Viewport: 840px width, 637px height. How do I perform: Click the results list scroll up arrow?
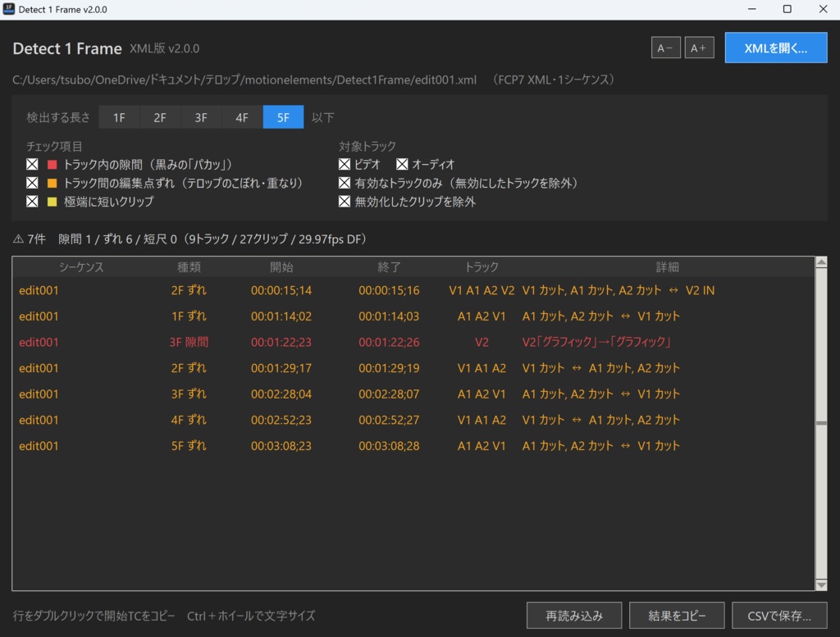[x=821, y=262]
